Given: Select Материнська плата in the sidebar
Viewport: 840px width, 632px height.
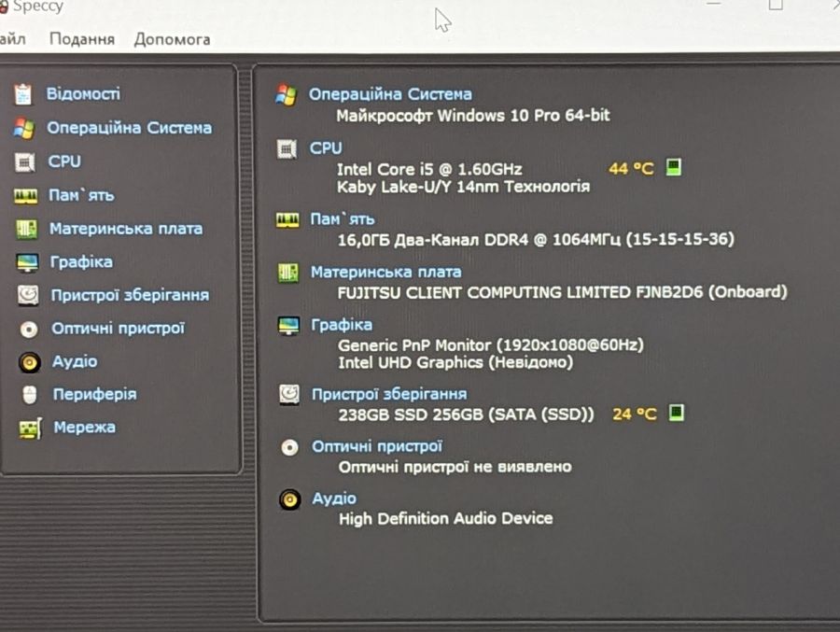Looking at the screenshot, I should pyautogui.click(x=126, y=229).
